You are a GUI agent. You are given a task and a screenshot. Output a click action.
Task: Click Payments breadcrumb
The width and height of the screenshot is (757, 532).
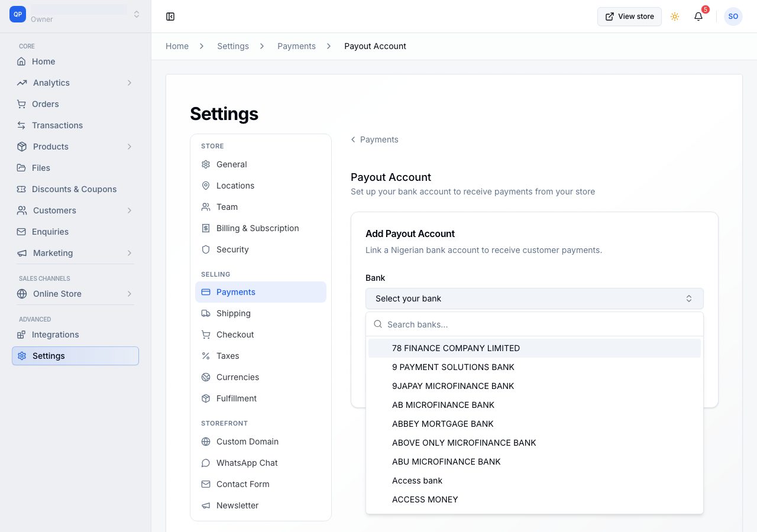[x=296, y=46]
